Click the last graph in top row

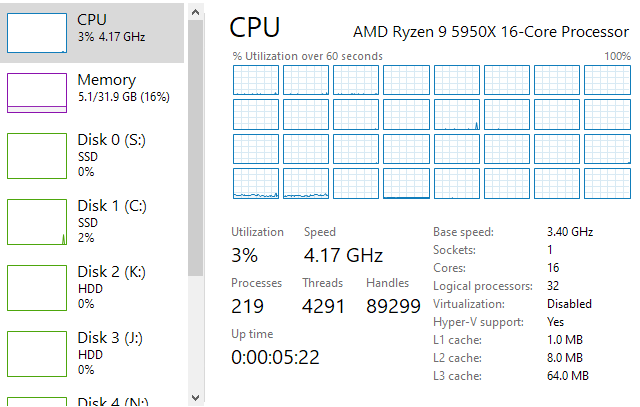[x=606, y=80]
